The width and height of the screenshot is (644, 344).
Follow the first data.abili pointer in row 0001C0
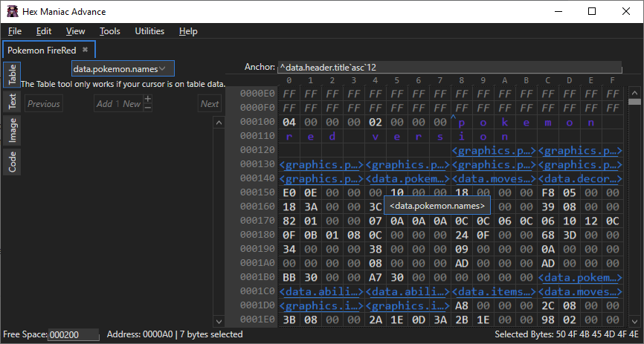321,291
